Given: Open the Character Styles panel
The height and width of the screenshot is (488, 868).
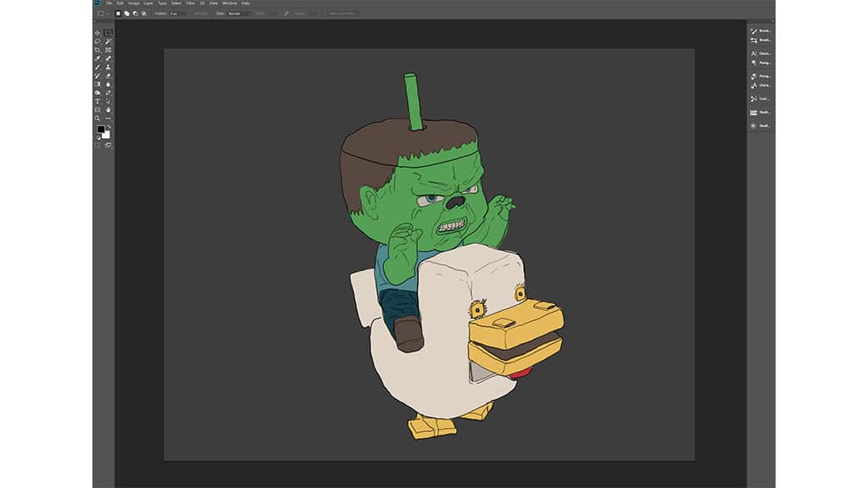Looking at the screenshot, I should (x=760, y=86).
